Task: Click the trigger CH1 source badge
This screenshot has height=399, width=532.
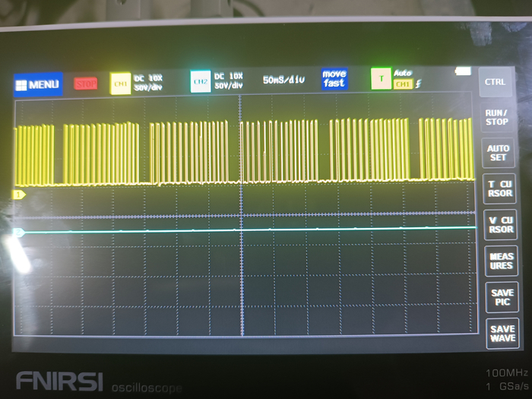Action: point(403,84)
